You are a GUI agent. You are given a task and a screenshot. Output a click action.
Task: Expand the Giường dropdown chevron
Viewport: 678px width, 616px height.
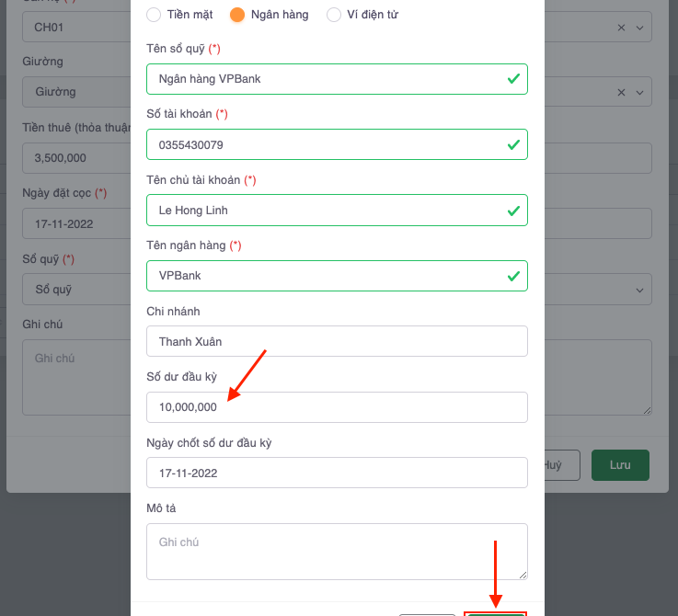(x=640, y=92)
